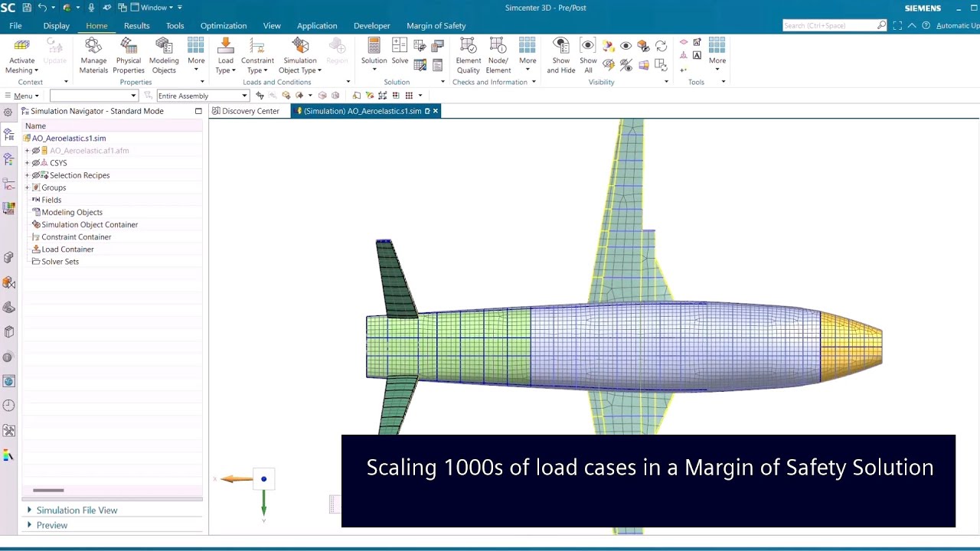This screenshot has width=980, height=551.
Task: Switch to the Optimization ribbon tab
Action: [x=224, y=25]
